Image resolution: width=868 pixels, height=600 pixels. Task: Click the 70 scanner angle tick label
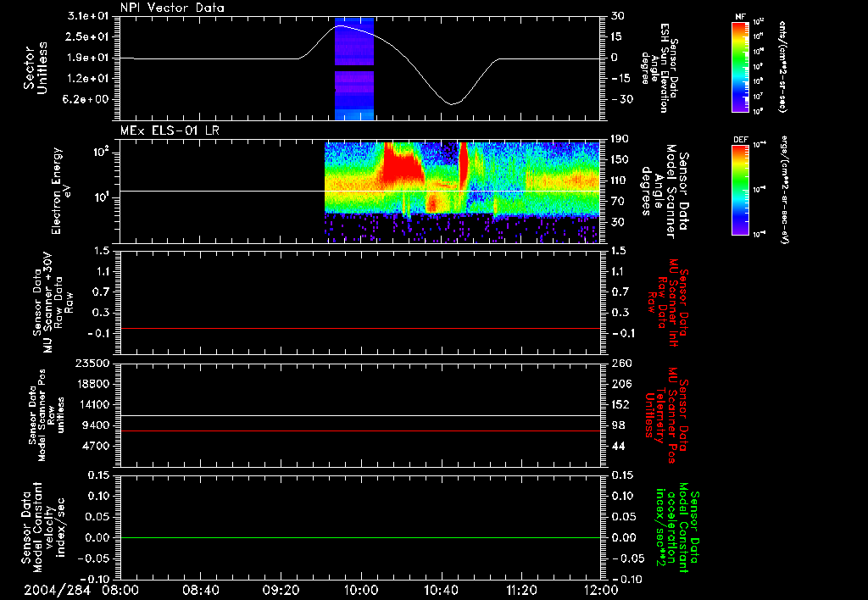click(618, 201)
